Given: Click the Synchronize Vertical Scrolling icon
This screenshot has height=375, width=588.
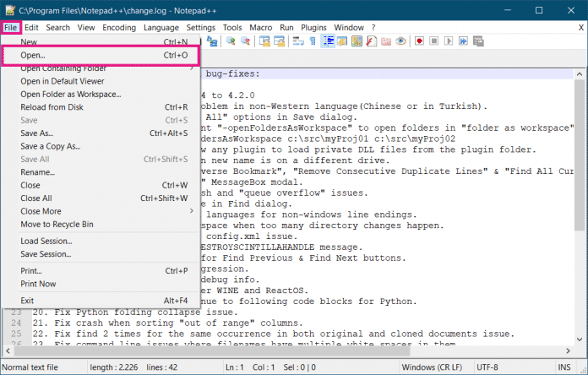Looking at the screenshot, I should 265,41.
